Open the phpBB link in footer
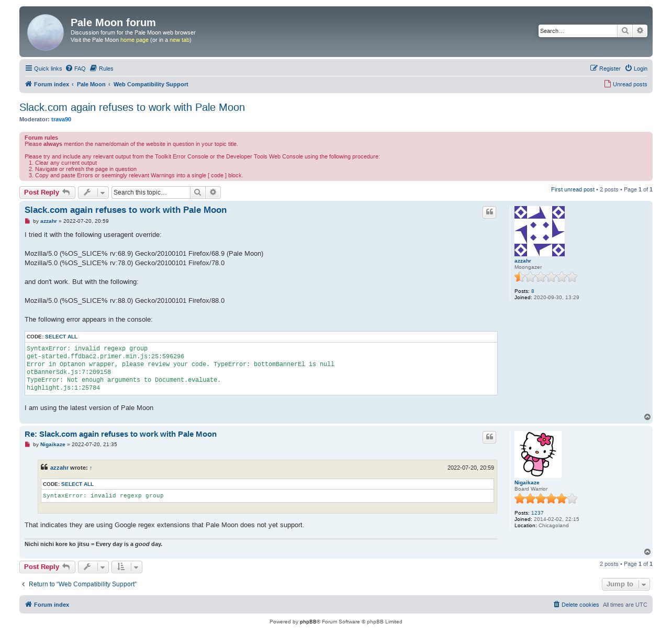This screenshot has height=636, width=672. [308, 622]
